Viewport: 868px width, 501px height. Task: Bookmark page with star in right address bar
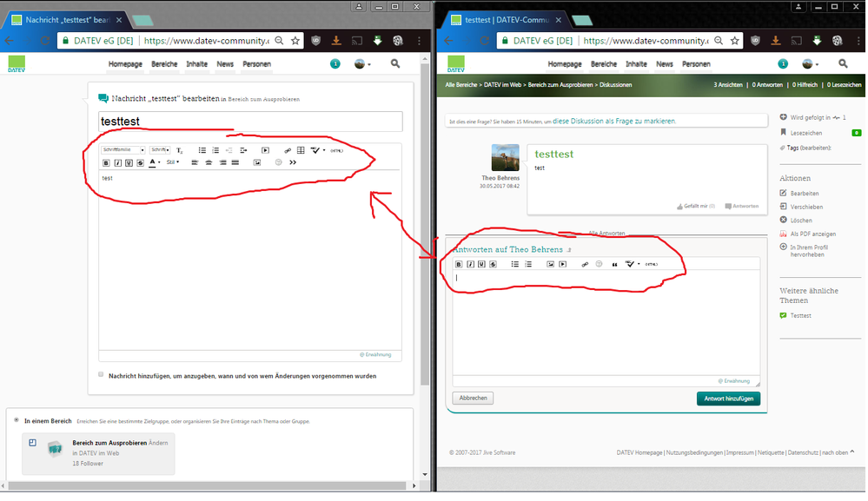(x=734, y=40)
